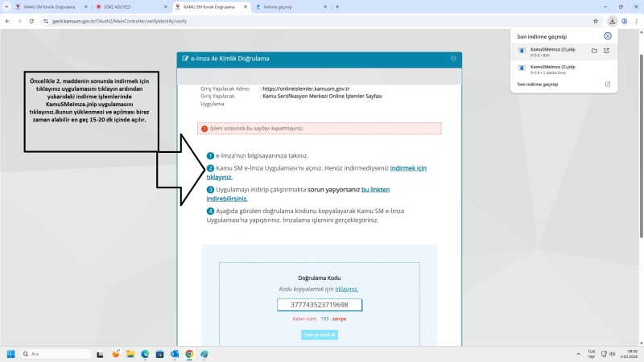This screenshot has width=644, height=362.
Task: Click the info icon in e-İmza header
Action: pos(453,59)
